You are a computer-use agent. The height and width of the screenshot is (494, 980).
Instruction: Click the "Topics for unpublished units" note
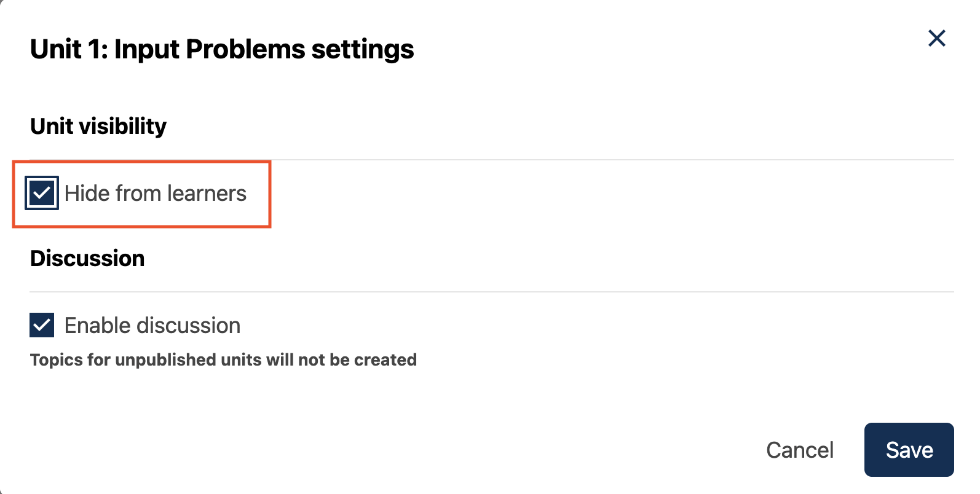(223, 359)
